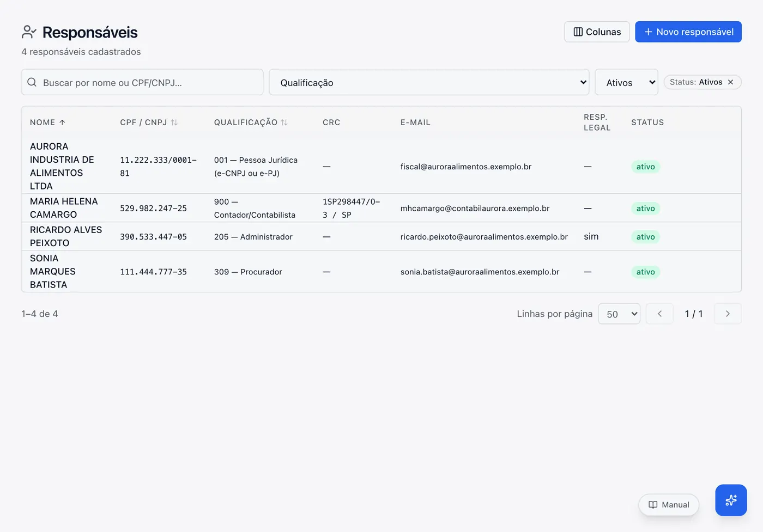Click the CNPJ 11.222.333/0001-81 cell
Screen dimensions: 763x532
point(159,167)
